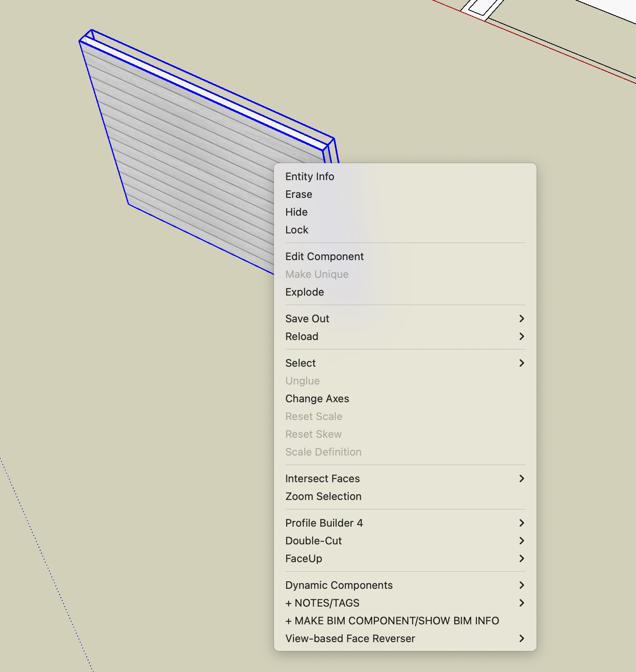636x672 pixels.
Task: Expand the Double-Cut submenu
Action: [313, 541]
